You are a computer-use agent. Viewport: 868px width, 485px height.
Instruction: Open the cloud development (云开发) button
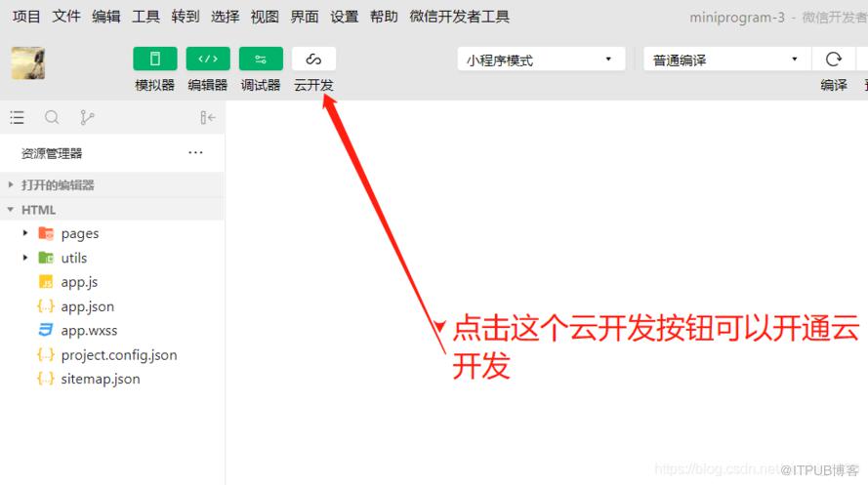pyautogui.click(x=313, y=59)
